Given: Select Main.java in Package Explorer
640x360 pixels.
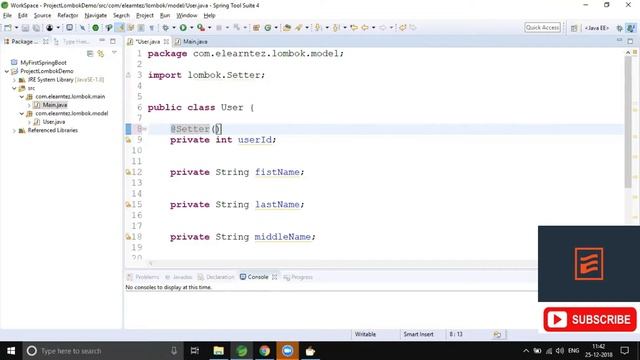Looking at the screenshot, I should 51,105.
